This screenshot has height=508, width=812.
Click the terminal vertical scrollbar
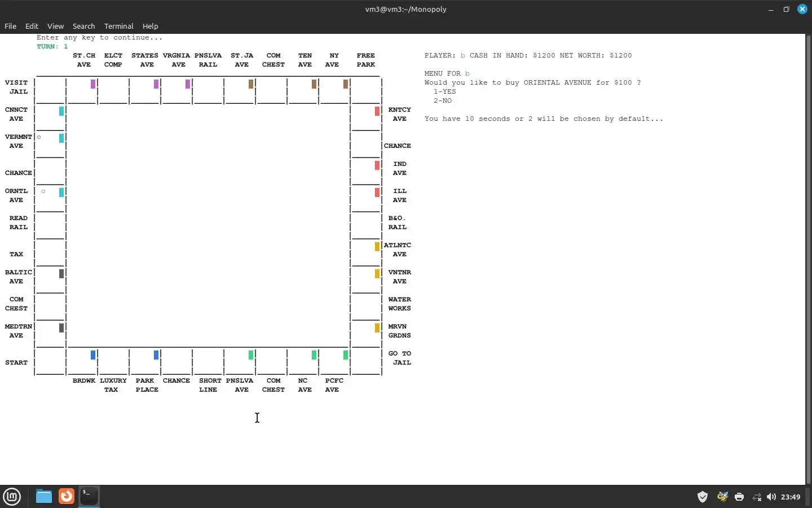click(x=808, y=259)
